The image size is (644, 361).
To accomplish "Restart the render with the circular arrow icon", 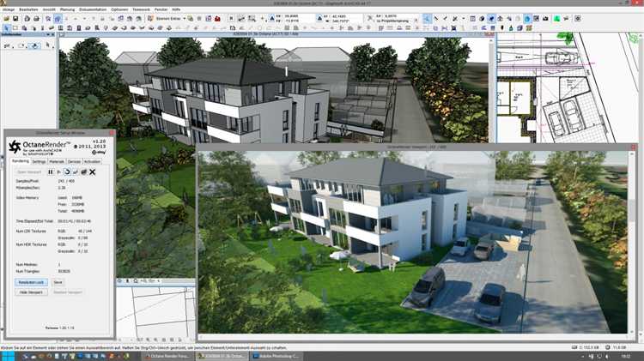I will pyautogui.click(x=67, y=172).
